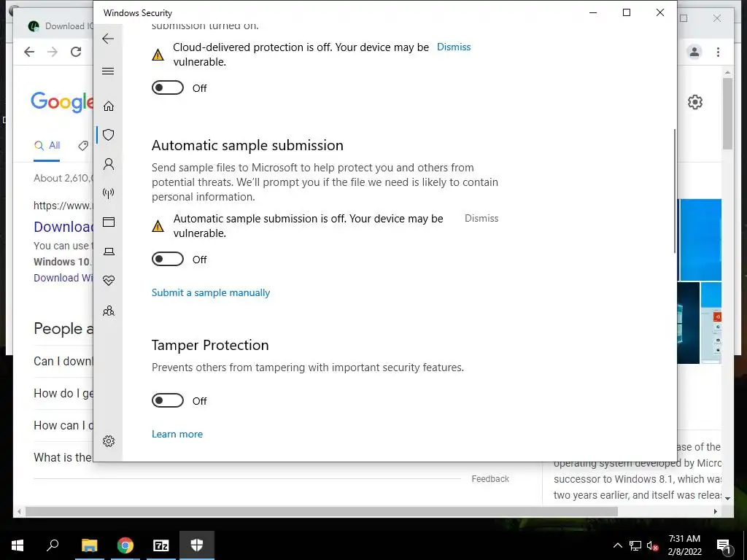Click Feedback link on Google results
Image resolution: width=747 pixels, height=560 pixels.
[490, 478]
